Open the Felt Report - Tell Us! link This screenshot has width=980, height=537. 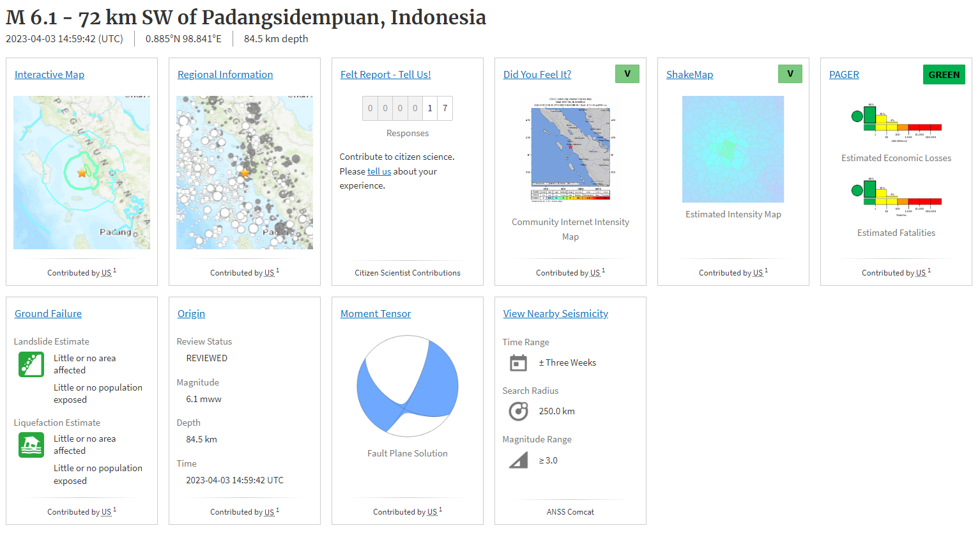[x=385, y=75]
